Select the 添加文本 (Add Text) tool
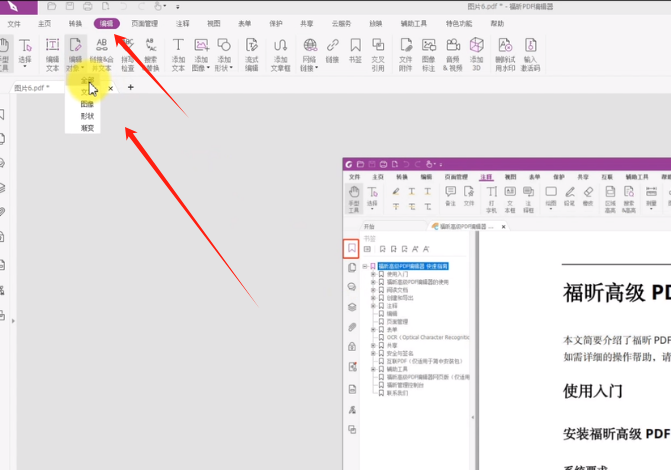This screenshot has width=671, height=470. 178,52
